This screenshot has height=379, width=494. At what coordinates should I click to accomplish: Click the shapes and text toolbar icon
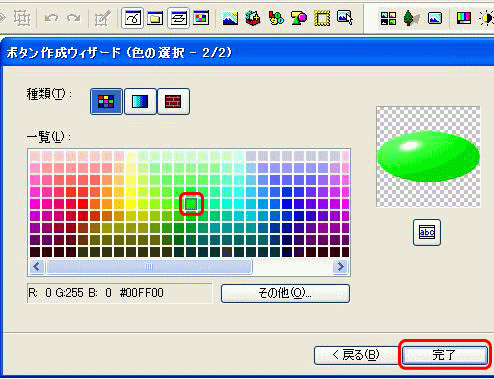(299, 18)
